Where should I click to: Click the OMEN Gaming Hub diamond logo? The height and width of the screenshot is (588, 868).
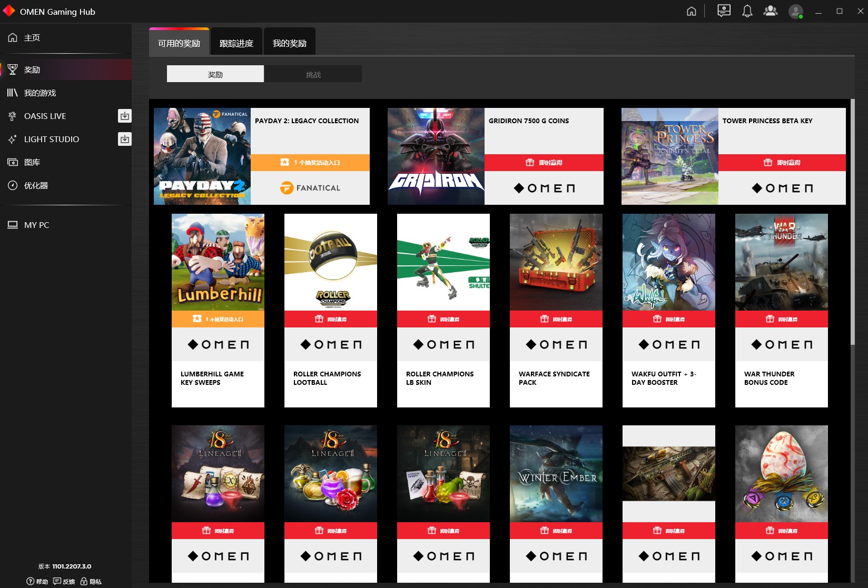point(9,11)
